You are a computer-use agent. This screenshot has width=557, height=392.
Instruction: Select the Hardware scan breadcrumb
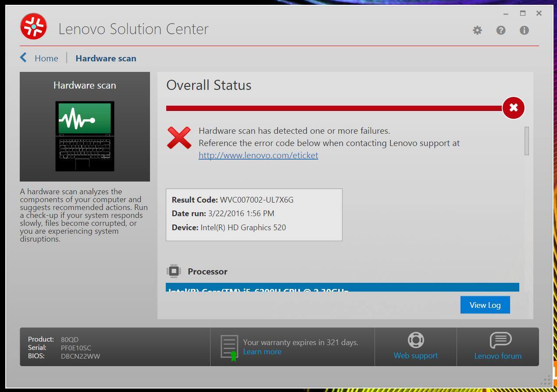pyautogui.click(x=106, y=58)
